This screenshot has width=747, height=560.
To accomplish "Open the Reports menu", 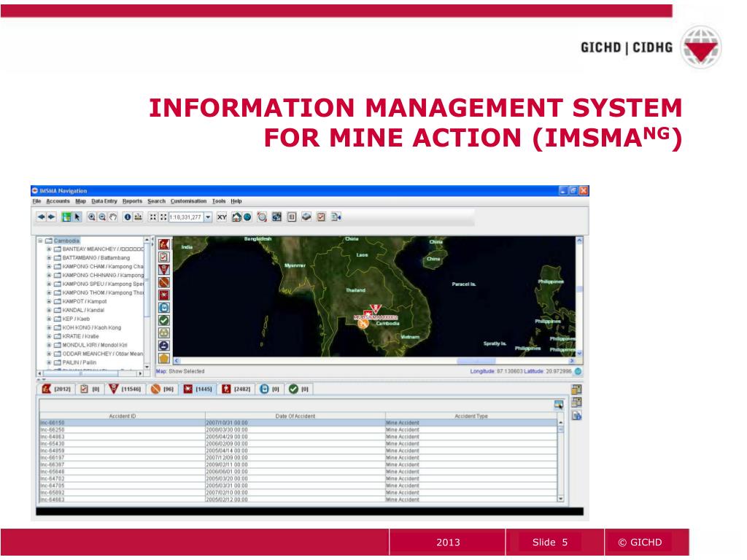I will point(133,201).
